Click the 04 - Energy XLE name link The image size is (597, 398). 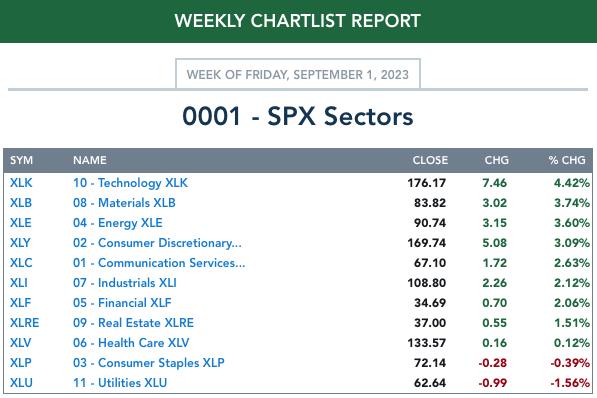(x=118, y=223)
